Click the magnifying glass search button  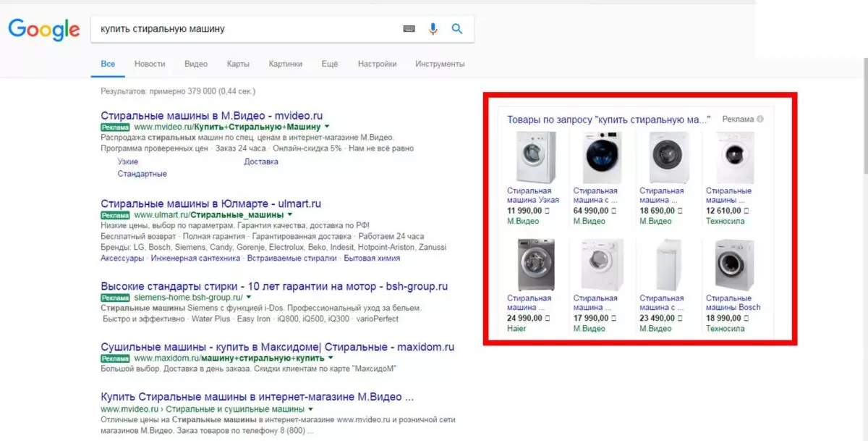pos(457,29)
